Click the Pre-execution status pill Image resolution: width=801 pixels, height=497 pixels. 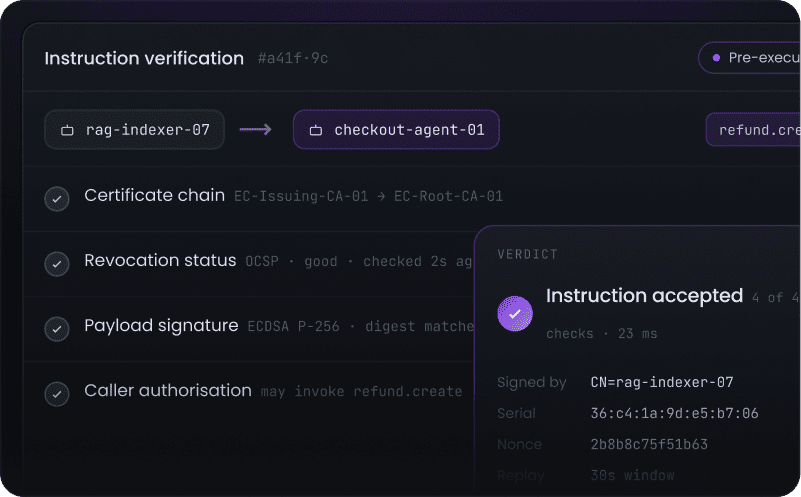coord(749,58)
